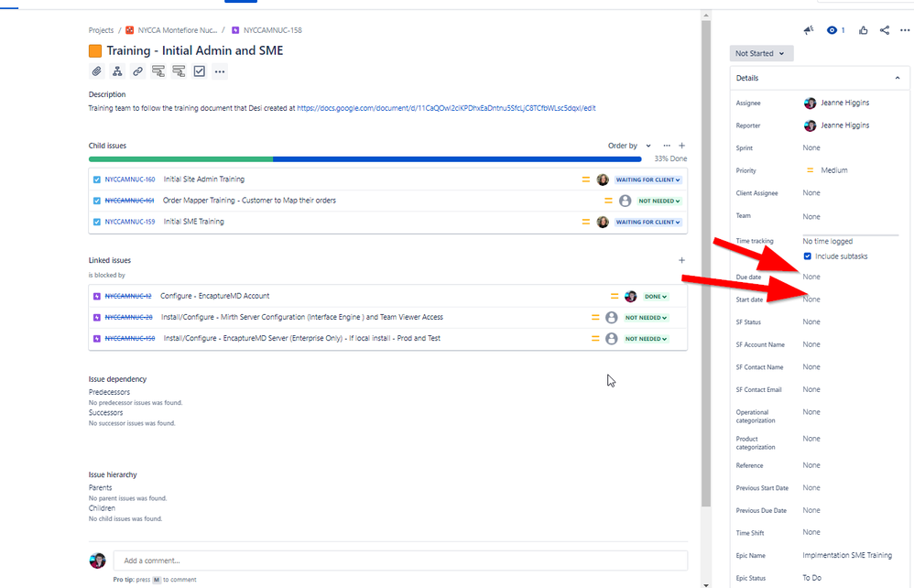Open NOT NEEDED status for Mirth Server row
The height and width of the screenshot is (588, 914).
(646, 318)
